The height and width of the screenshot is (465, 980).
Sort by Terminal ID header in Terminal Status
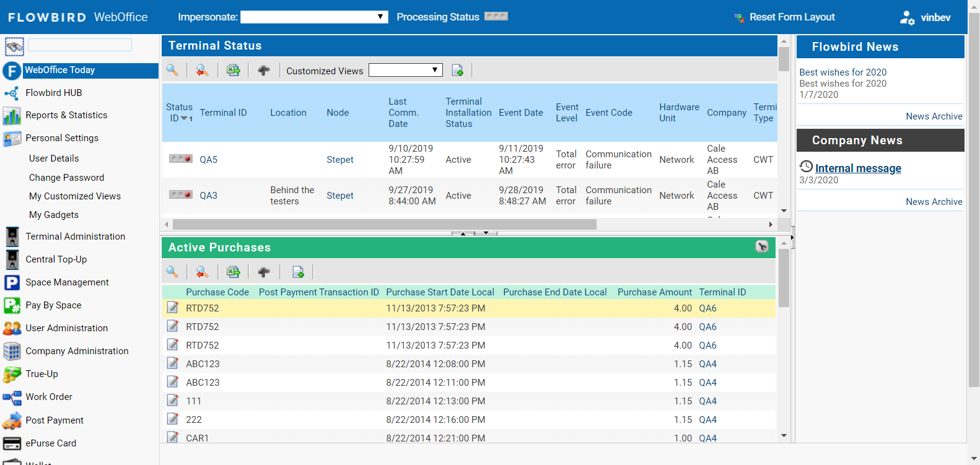pyautogui.click(x=223, y=113)
